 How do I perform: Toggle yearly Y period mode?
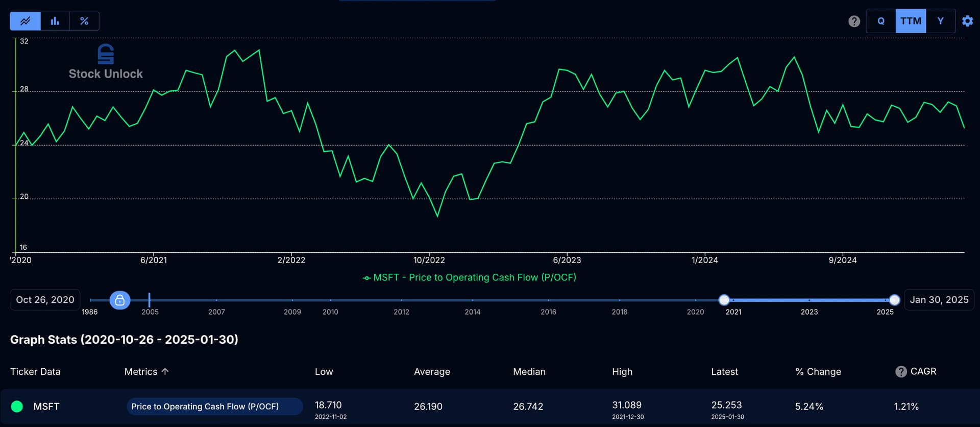[940, 21]
